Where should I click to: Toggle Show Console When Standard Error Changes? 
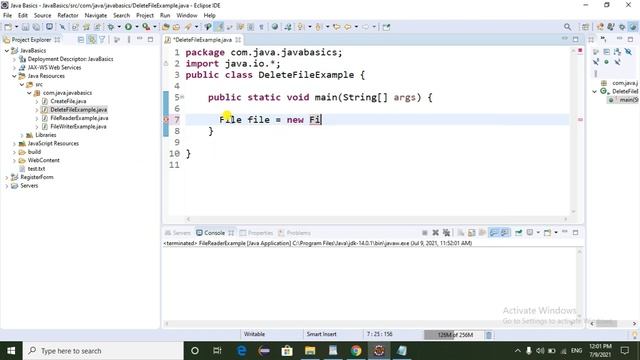coord(505,233)
